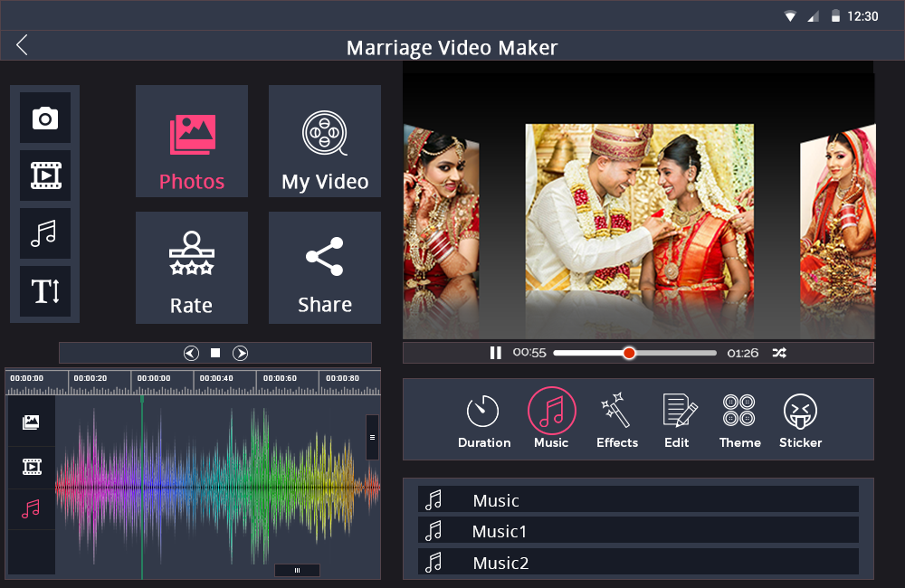Viewport: 905px width, 588px height.
Task: Open the Effects magic wand tool
Action: coord(616,420)
